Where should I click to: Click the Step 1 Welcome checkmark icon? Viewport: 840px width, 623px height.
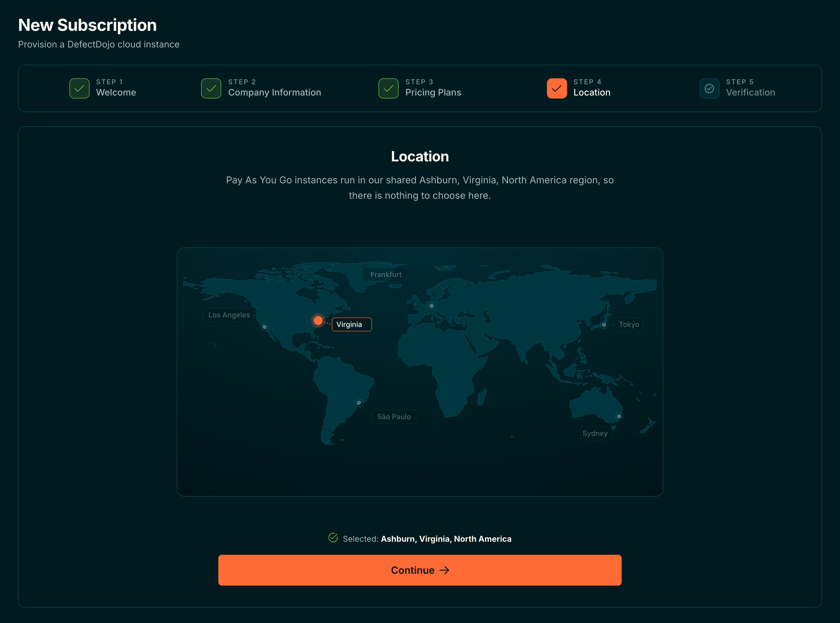(79, 88)
